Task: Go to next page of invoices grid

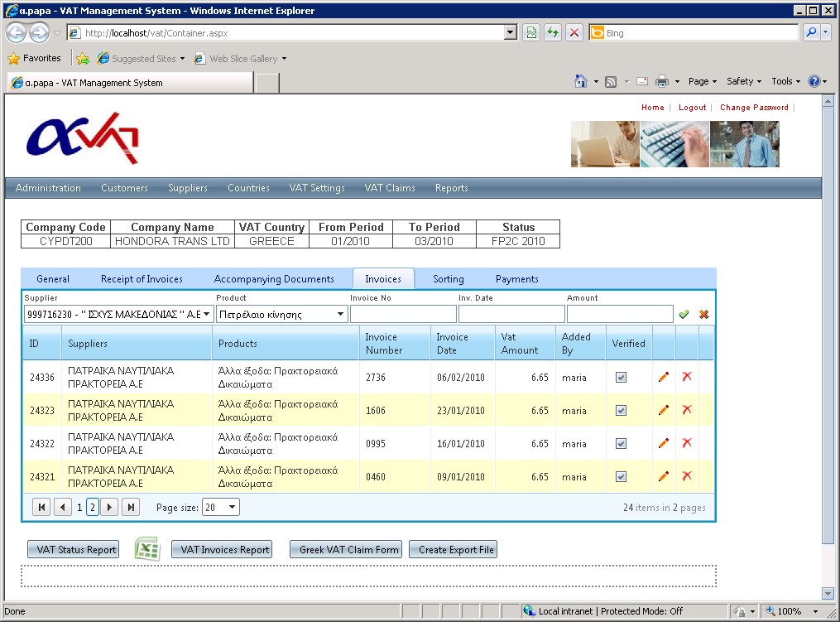Action: pyautogui.click(x=109, y=507)
